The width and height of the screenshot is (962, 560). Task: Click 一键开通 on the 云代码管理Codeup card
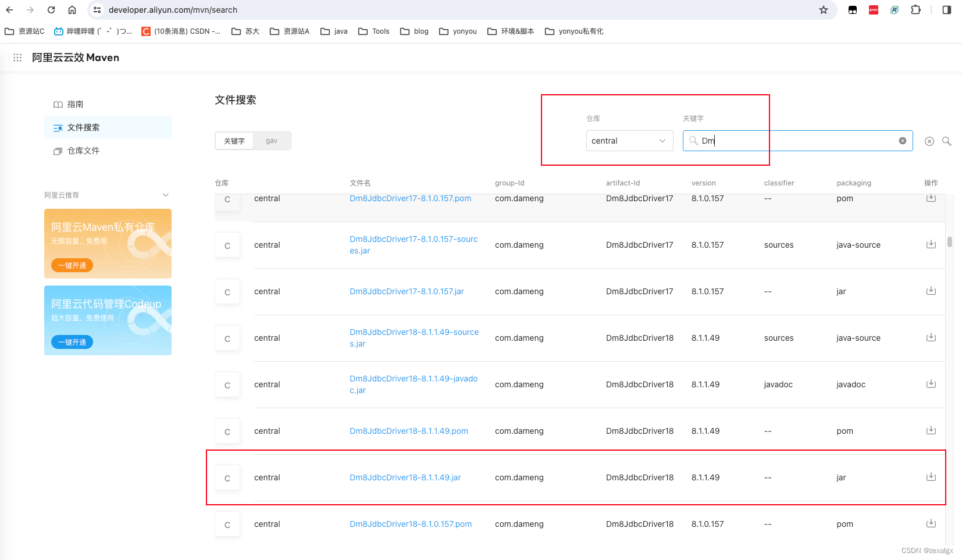point(72,342)
